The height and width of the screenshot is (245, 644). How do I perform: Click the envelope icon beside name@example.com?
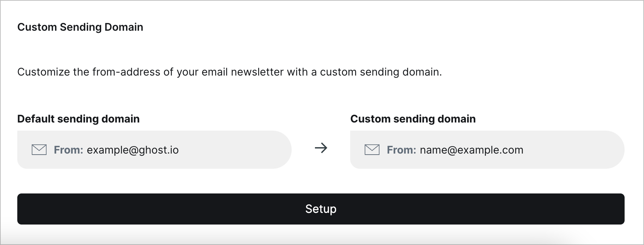click(372, 150)
